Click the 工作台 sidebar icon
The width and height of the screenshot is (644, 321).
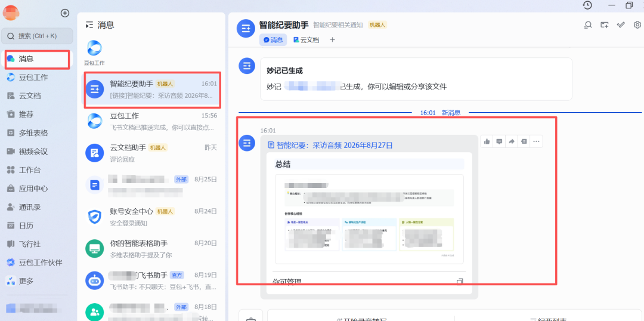pyautogui.click(x=11, y=170)
